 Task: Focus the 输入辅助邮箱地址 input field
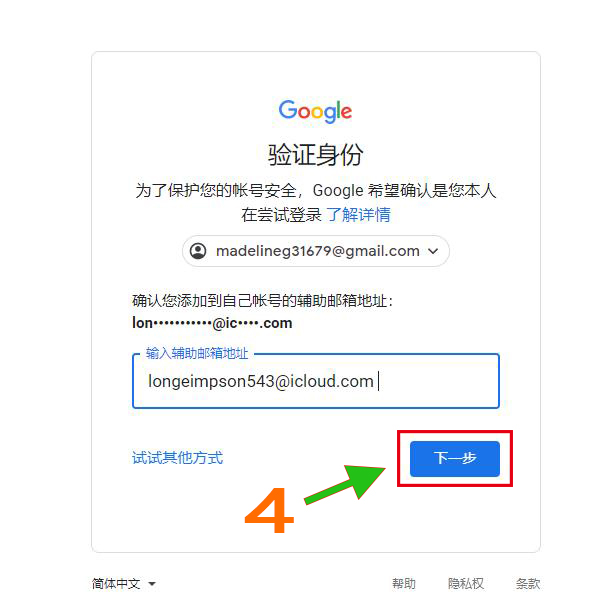[316, 381]
